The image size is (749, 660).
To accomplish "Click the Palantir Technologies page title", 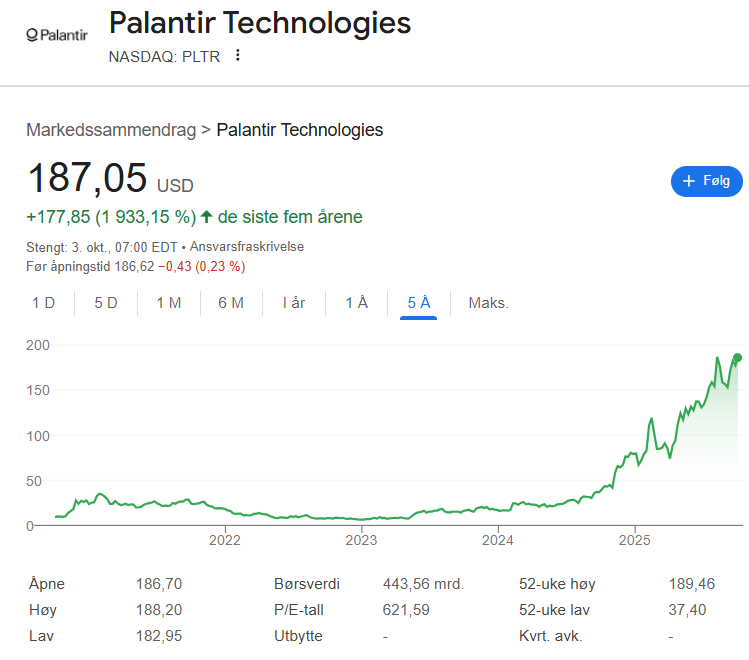I will (259, 22).
